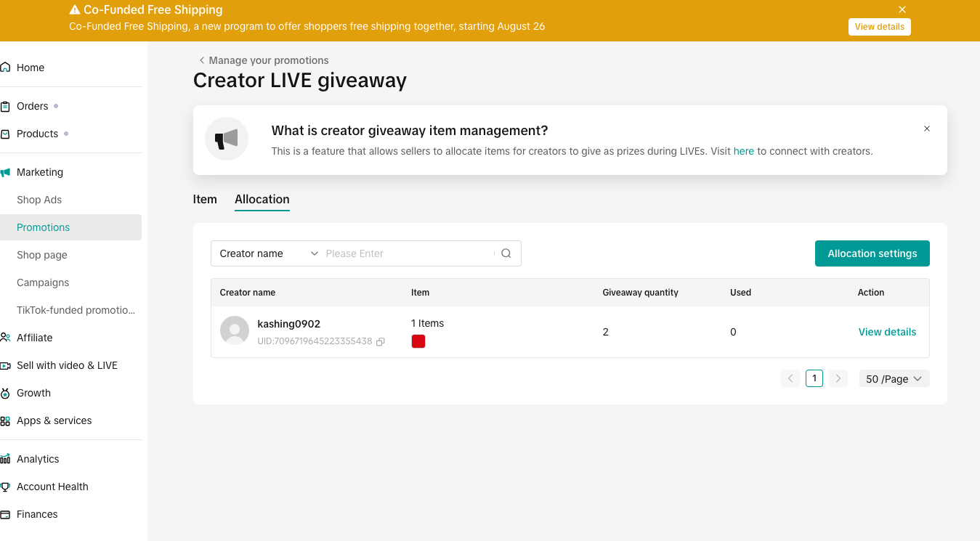980x541 pixels.
Task: Dismiss the creator giveaway info card
Action: 926,129
